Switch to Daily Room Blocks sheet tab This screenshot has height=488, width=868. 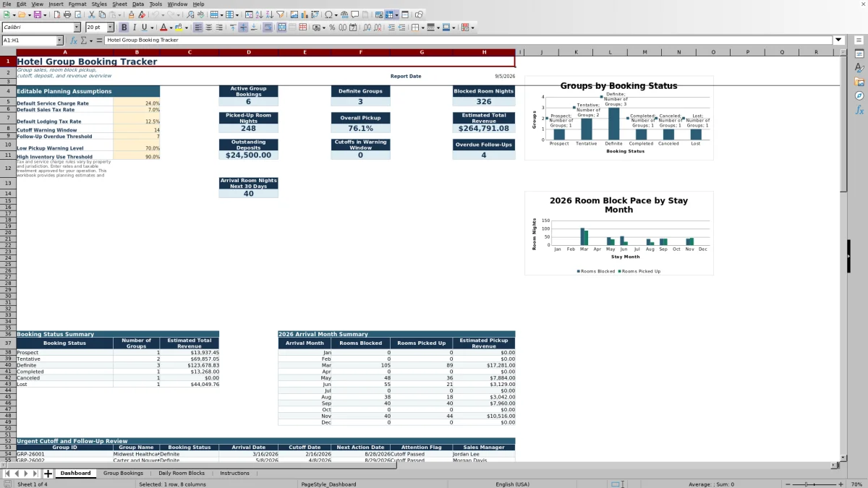(x=182, y=474)
